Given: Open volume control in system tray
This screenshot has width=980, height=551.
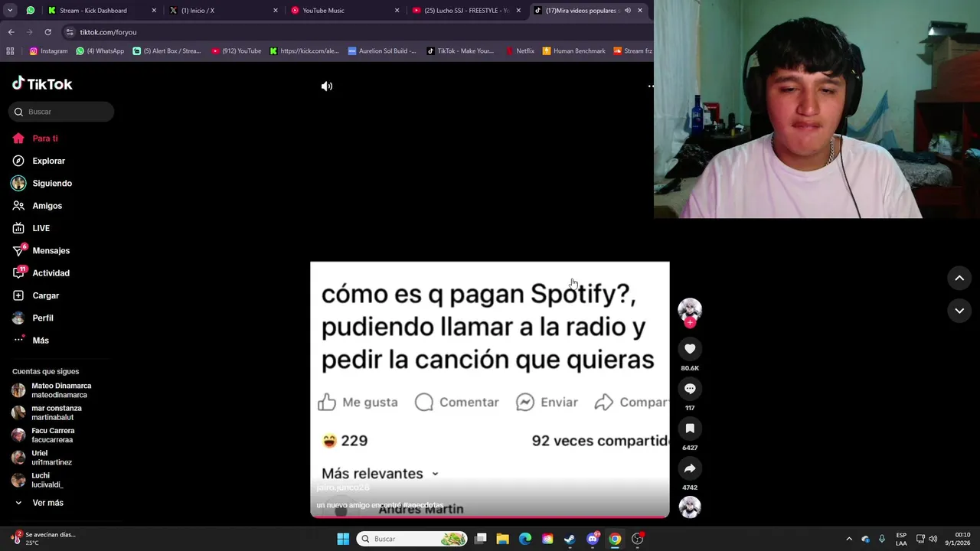Looking at the screenshot, I should (933, 539).
